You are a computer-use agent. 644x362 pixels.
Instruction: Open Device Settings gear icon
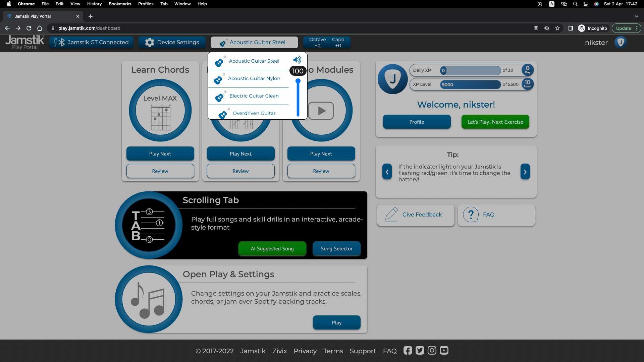pos(149,42)
